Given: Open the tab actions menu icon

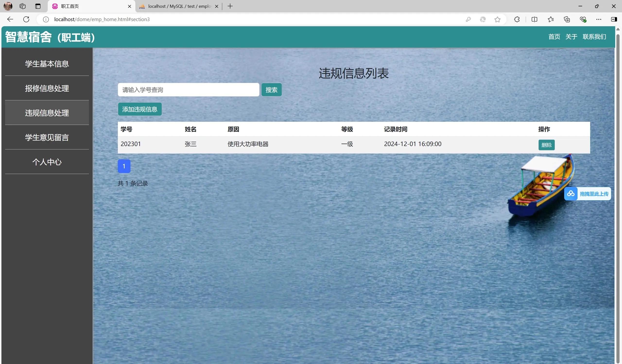Looking at the screenshot, I should (38, 6).
